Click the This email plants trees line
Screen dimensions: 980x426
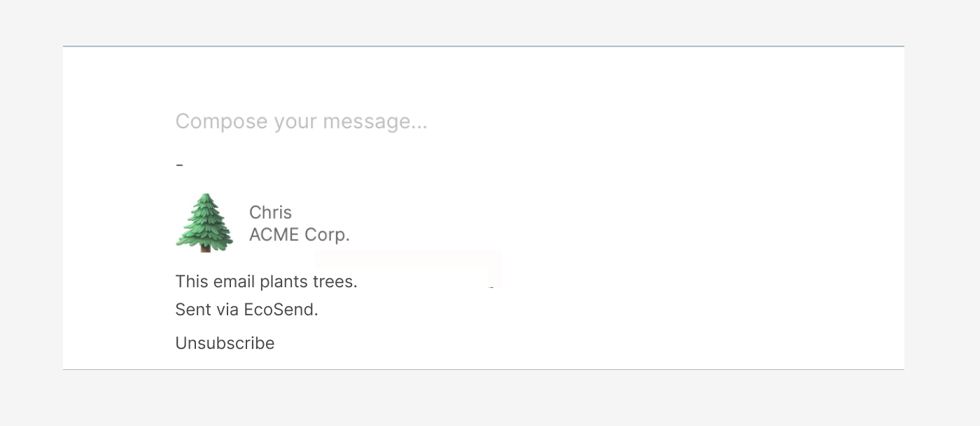click(x=266, y=282)
